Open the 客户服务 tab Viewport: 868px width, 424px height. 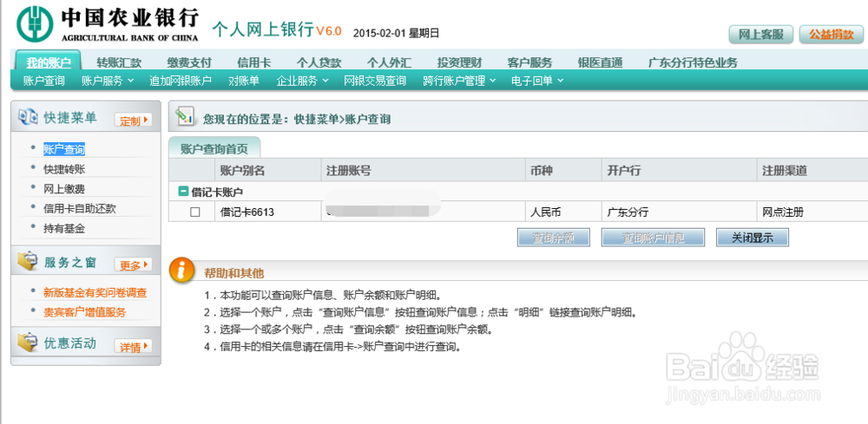pos(529,62)
